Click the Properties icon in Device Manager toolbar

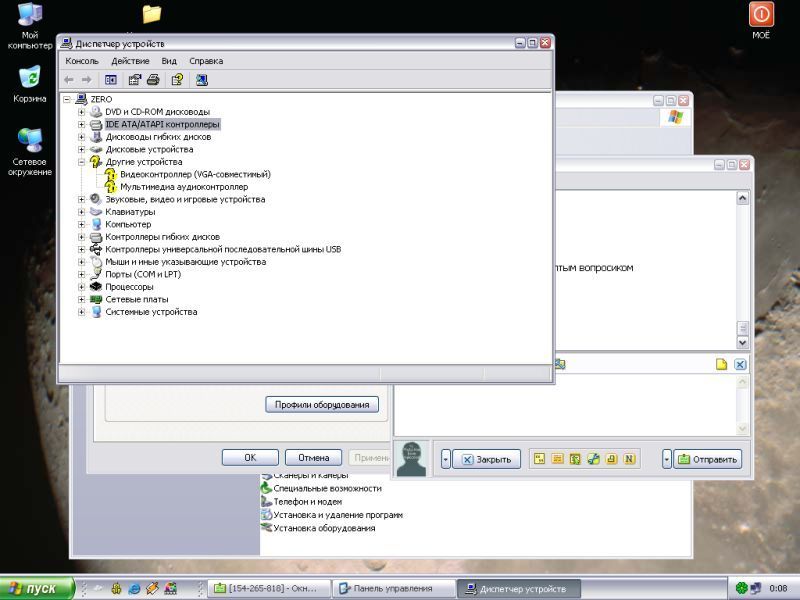134,79
